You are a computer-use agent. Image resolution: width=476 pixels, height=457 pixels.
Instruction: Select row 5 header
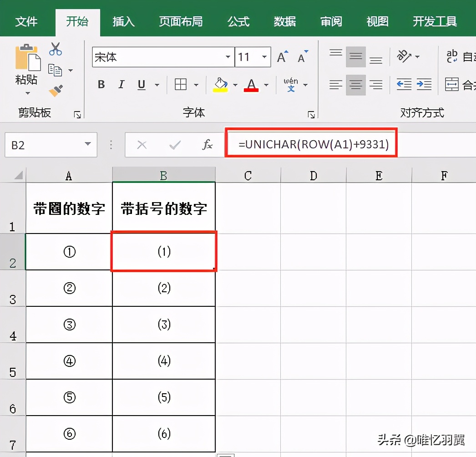click(12, 361)
